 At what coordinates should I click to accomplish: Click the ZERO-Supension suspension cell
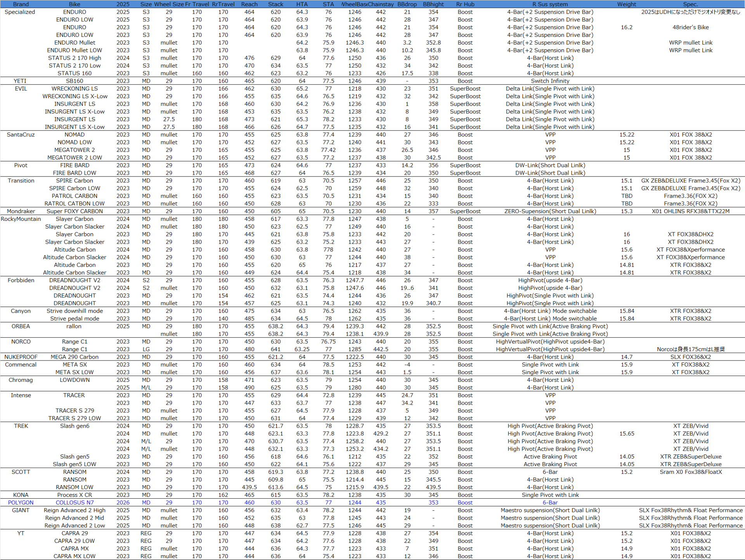click(x=550, y=212)
